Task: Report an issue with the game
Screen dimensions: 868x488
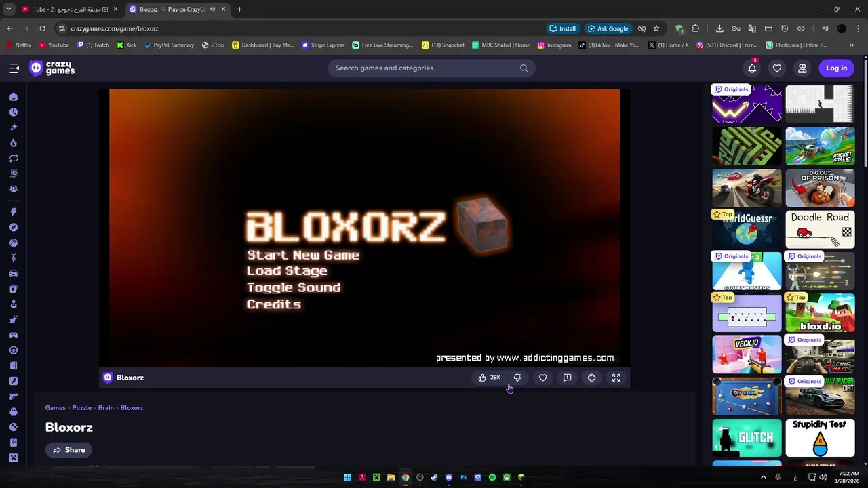Action: coord(567,378)
